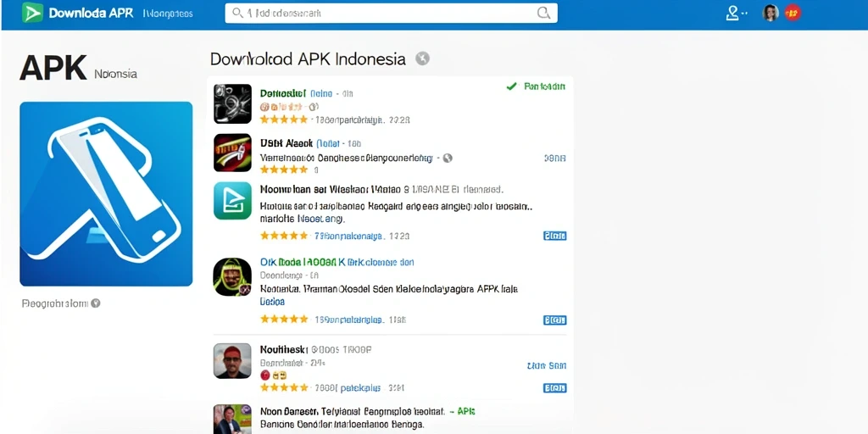Open the teal play-arrow app icon

(x=232, y=201)
